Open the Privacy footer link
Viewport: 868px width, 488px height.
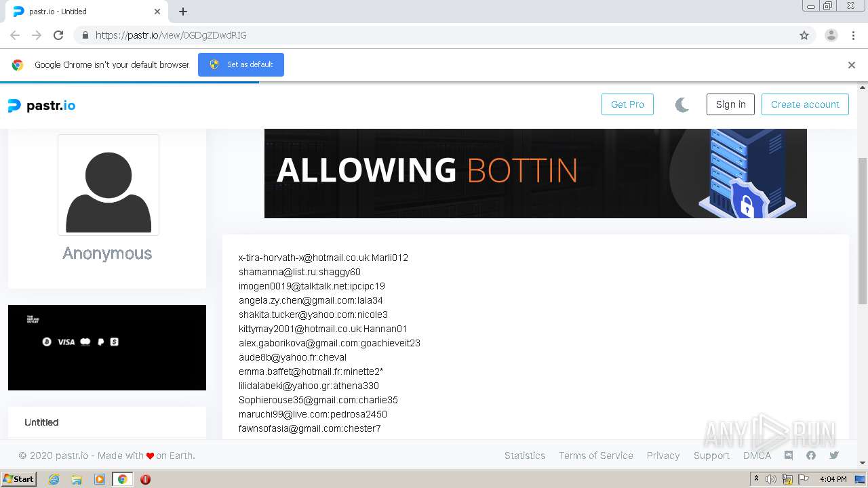point(663,455)
